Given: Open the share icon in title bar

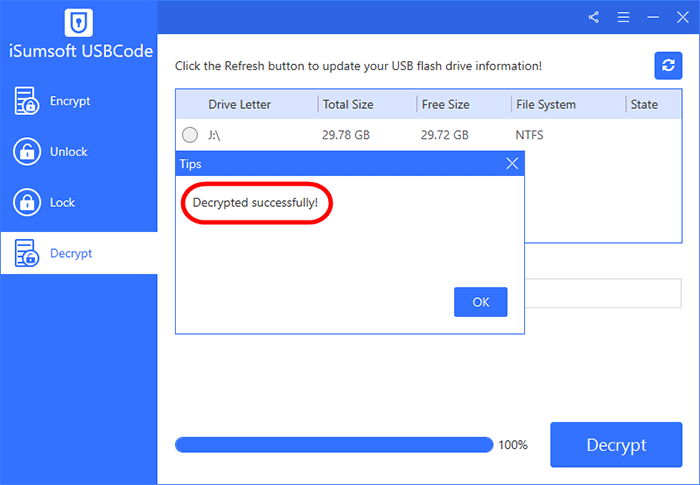Looking at the screenshot, I should coord(593,17).
